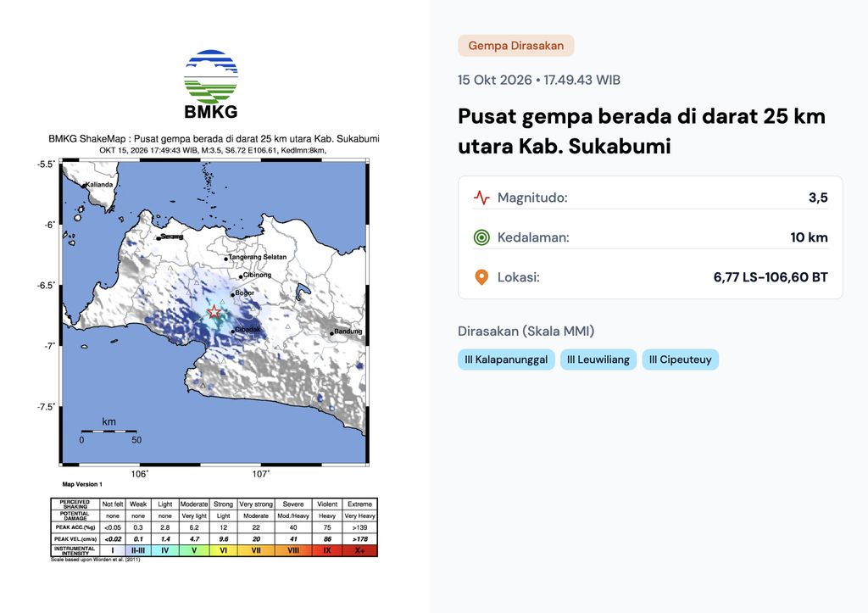
Task: Click the Bandung label on map
Action: pos(348,332)
